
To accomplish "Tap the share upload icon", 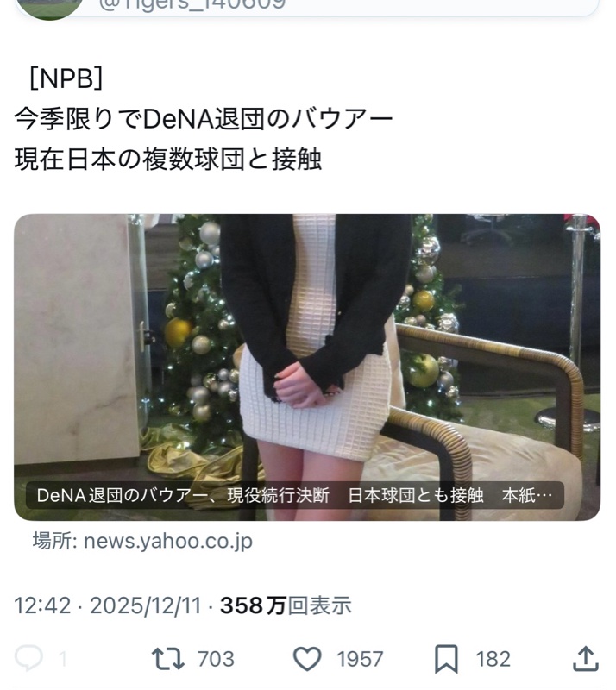I will 586,659.
